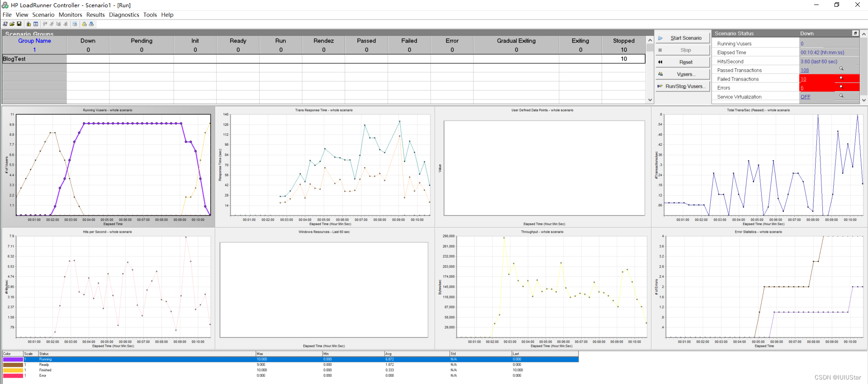Select the pink Error legend color swatch
Viewport: 868px width, 384px height.
(13, 376)
